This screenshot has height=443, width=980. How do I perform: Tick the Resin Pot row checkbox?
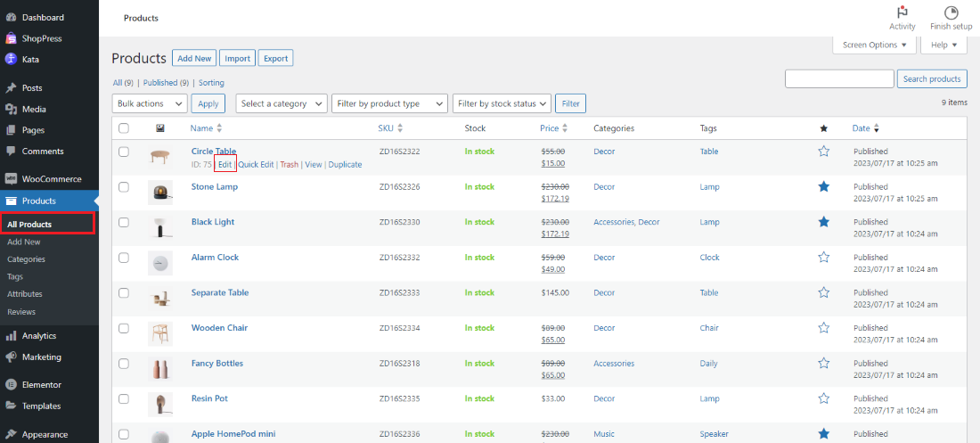click(124, 398)
